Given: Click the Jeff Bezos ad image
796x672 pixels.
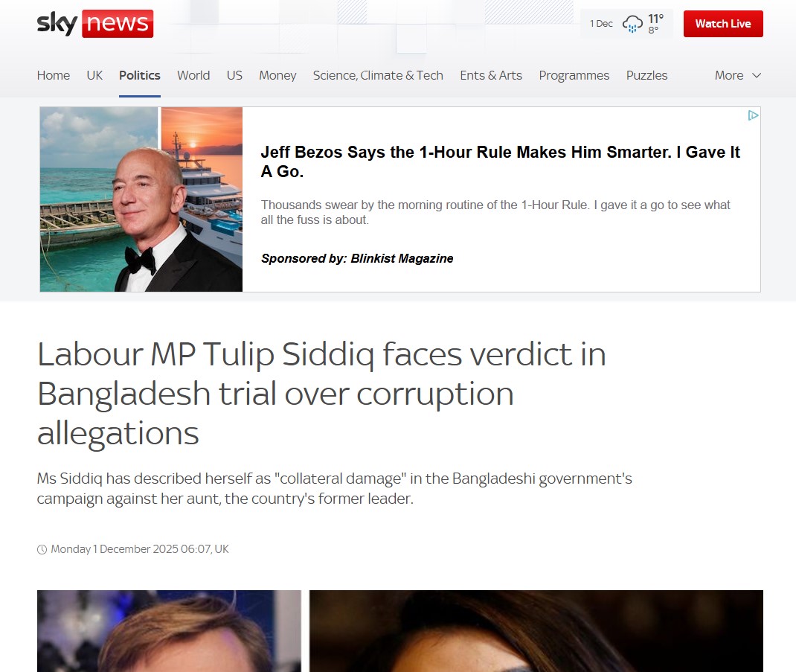Looking at the screenshot, I should click(x=141, y=199).
